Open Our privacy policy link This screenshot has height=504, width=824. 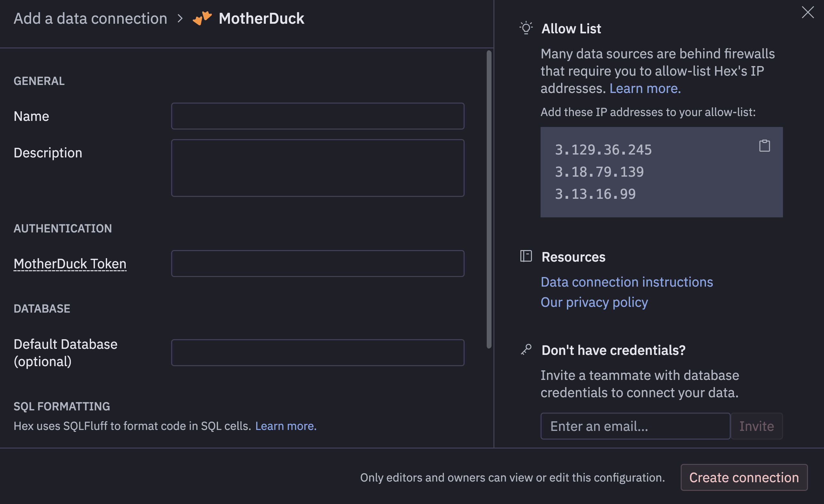pos(594,302)
